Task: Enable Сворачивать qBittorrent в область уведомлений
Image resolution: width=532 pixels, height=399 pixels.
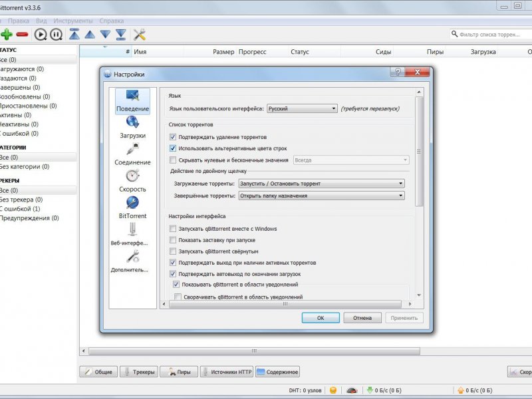Action: tap(178, 297)
